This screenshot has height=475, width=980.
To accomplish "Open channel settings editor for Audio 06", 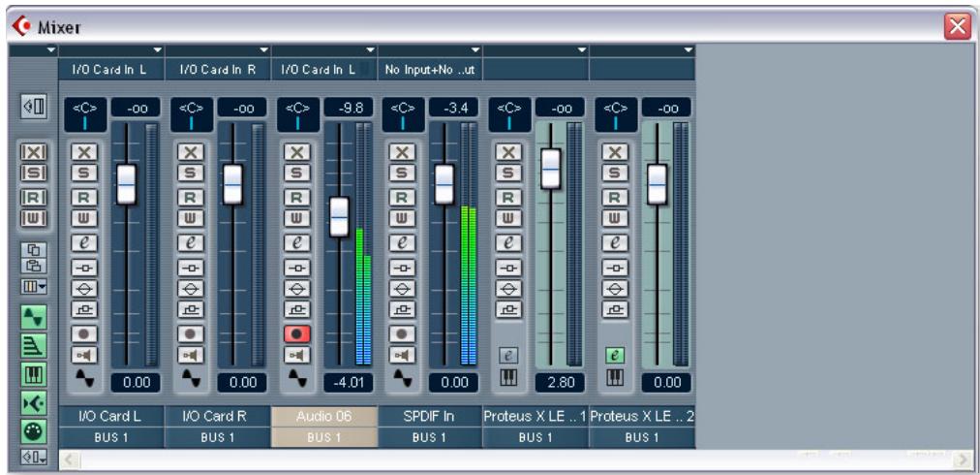I will point(297,242).
